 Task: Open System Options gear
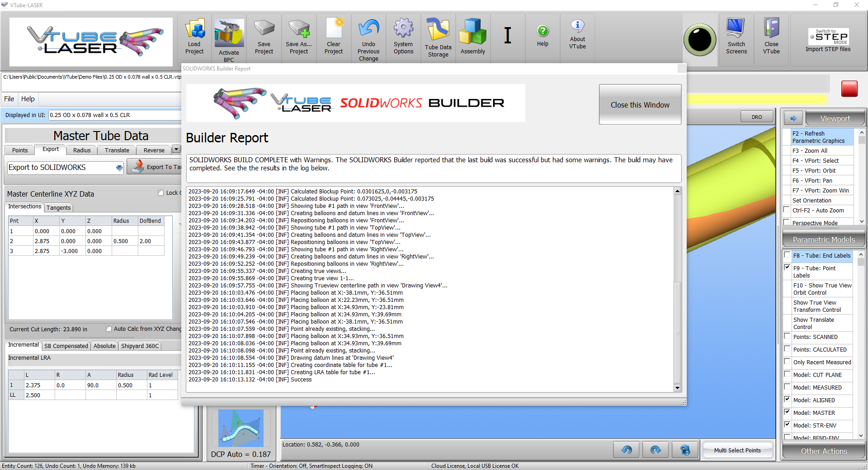point(403,37)
